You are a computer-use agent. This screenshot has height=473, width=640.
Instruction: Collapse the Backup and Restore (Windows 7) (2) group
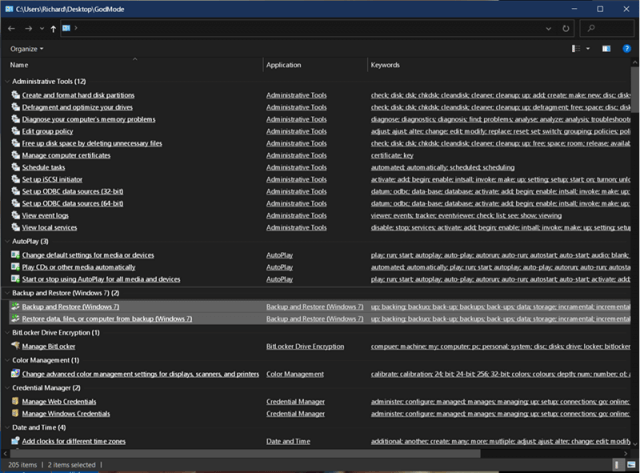tap(7, 293)
